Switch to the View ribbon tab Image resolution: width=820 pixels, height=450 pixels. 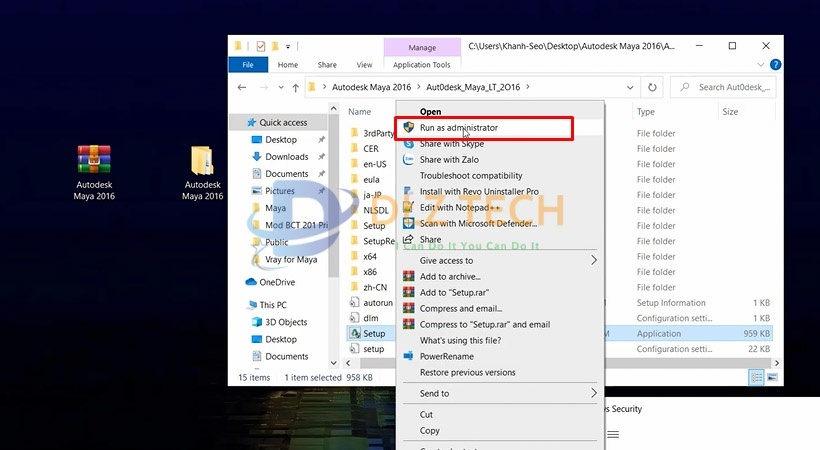tap(364, 65)
